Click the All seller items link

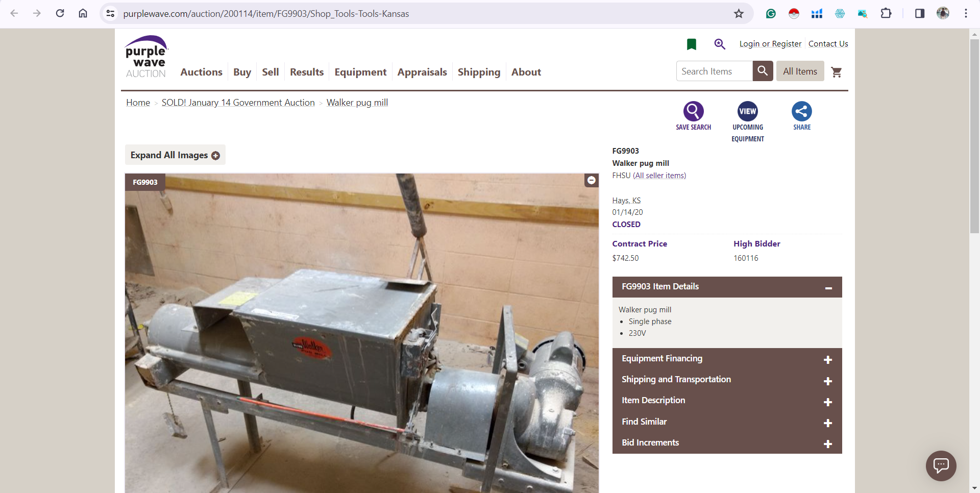[x=659, y=176]
